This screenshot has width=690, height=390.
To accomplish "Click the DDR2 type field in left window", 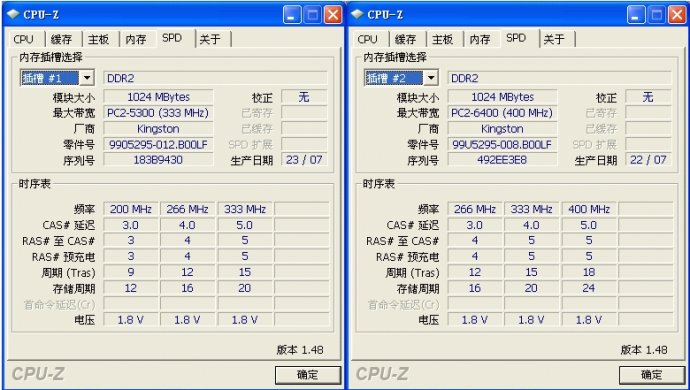I will pos(216,78).
